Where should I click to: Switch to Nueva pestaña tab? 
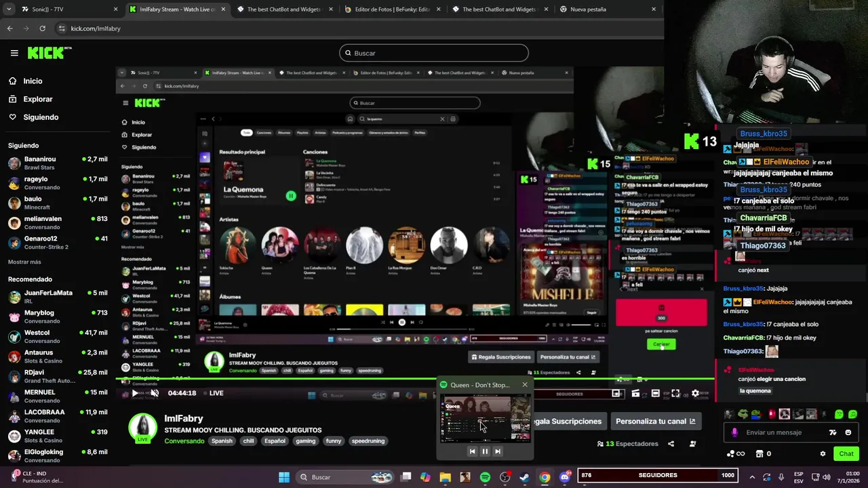tap(607, 9)
